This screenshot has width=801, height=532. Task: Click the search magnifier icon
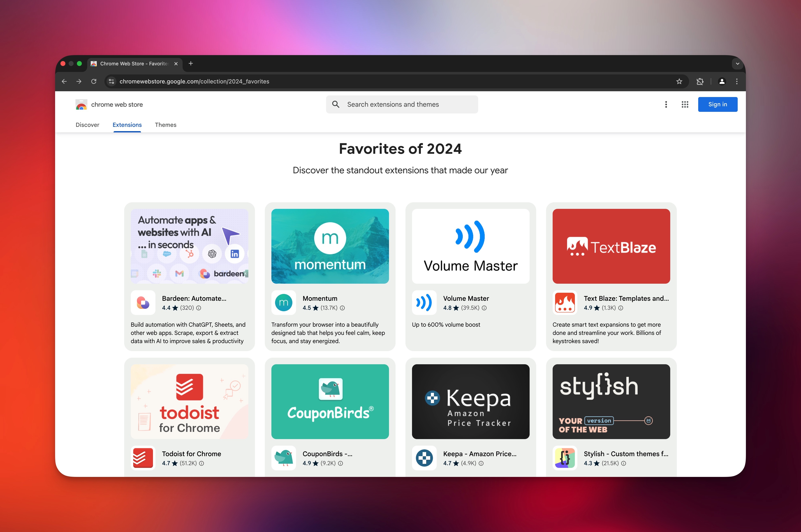point(336,104)
